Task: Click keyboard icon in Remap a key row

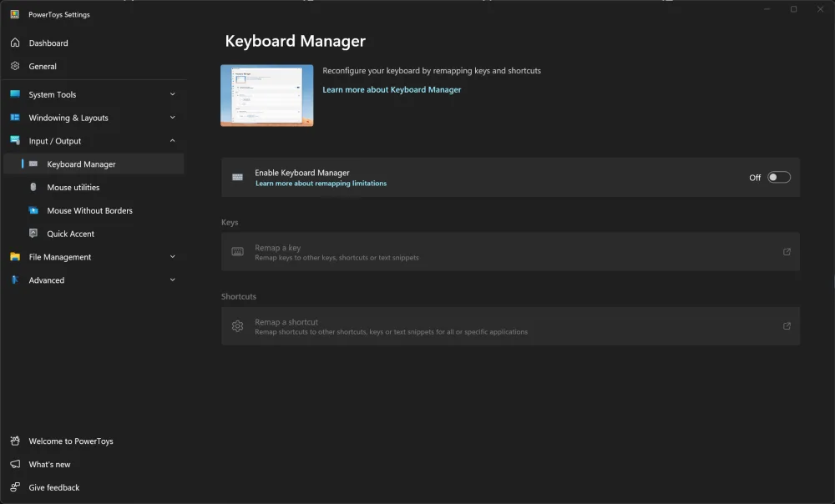Action: [x=237, y=252]
